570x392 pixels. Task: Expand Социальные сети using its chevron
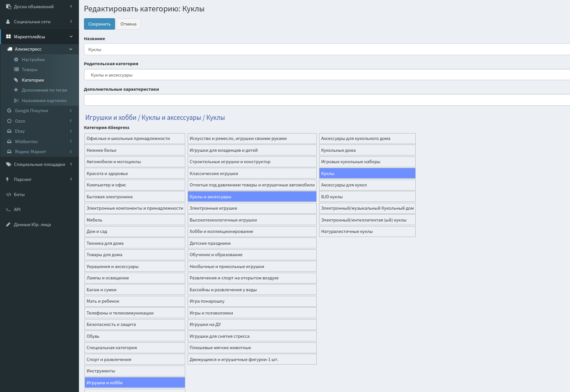click(x=71, y=22)
